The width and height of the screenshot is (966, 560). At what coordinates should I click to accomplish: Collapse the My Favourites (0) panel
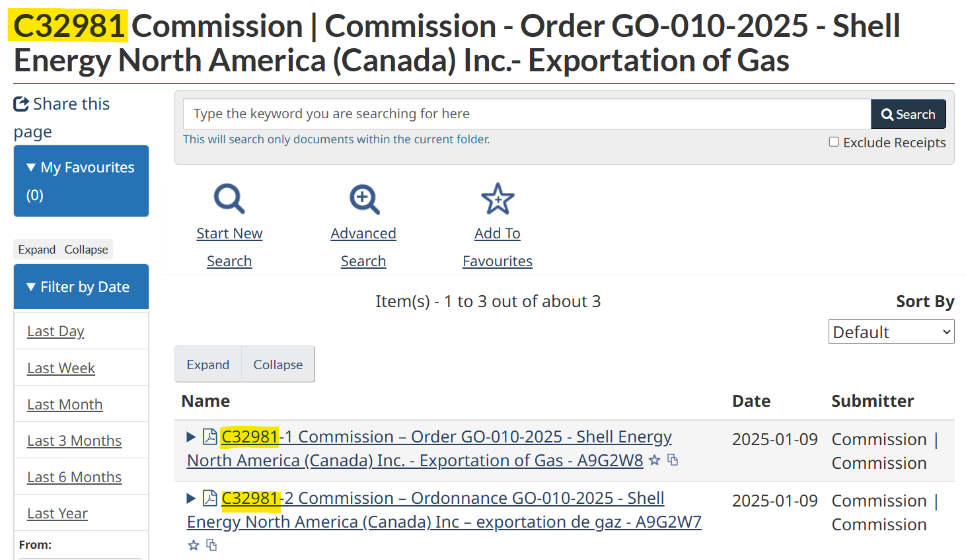[x=81, y=181]
